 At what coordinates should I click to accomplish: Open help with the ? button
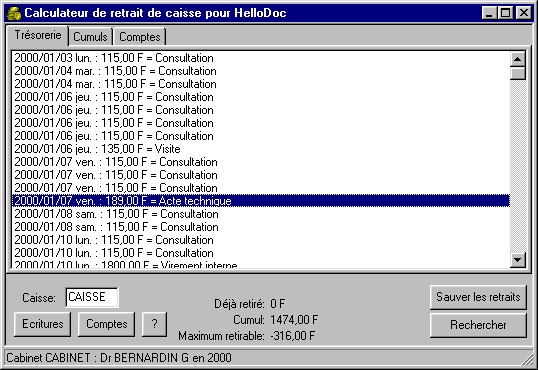[x=154, y=324]
